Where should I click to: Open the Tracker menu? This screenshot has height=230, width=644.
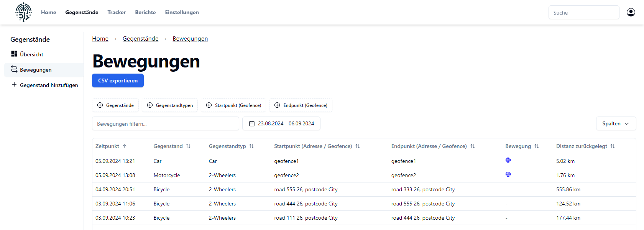point(117,12)
